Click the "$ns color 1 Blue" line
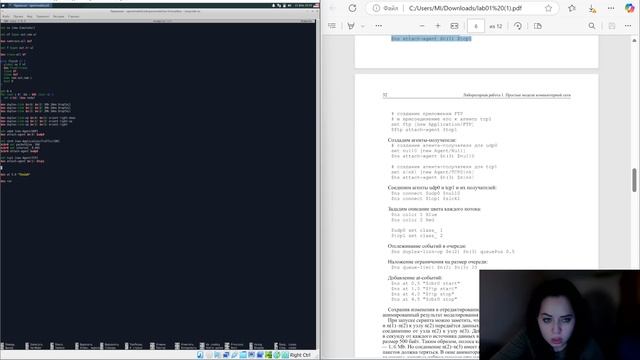 pos(414,214)
